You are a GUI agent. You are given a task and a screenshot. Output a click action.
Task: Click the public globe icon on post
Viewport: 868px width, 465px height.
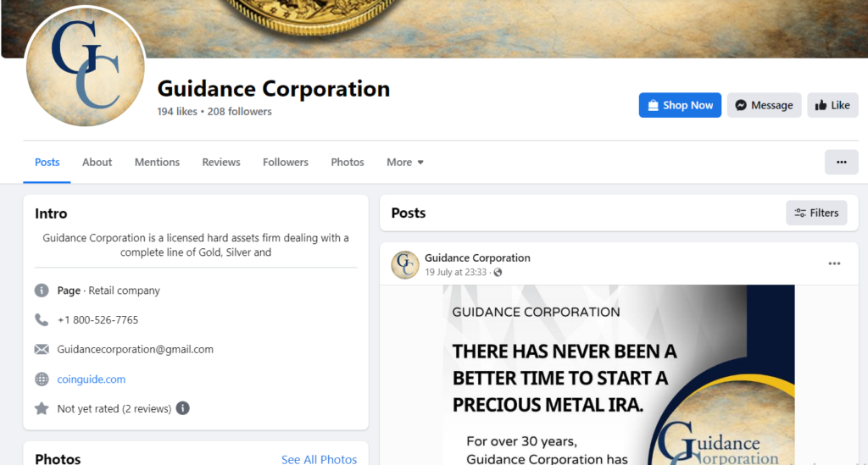pos(498,272)
